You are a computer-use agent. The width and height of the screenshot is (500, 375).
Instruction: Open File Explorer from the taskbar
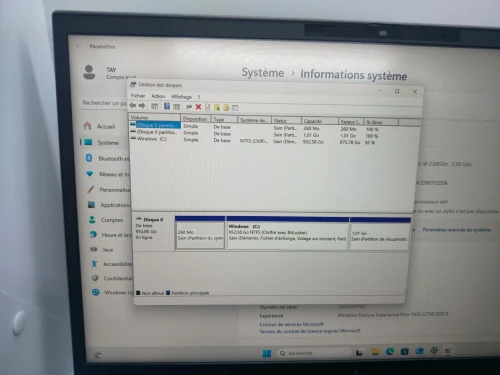pyautogui.click(x=375, y=352)
